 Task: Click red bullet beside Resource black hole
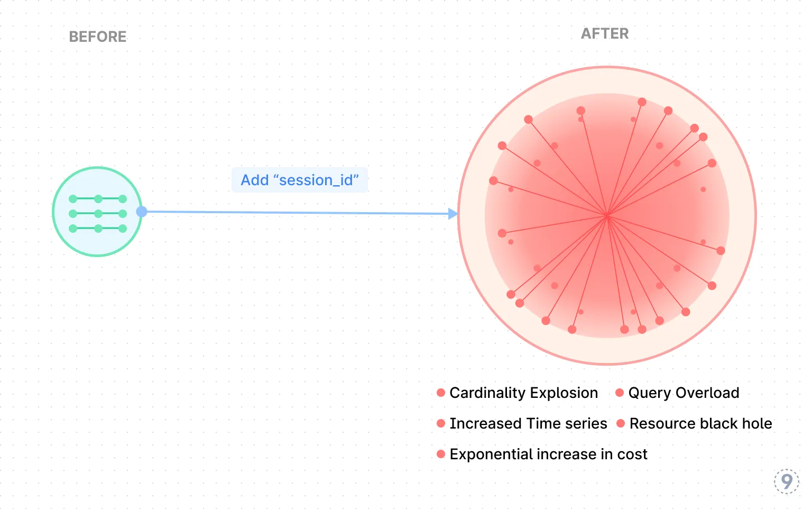621,423
